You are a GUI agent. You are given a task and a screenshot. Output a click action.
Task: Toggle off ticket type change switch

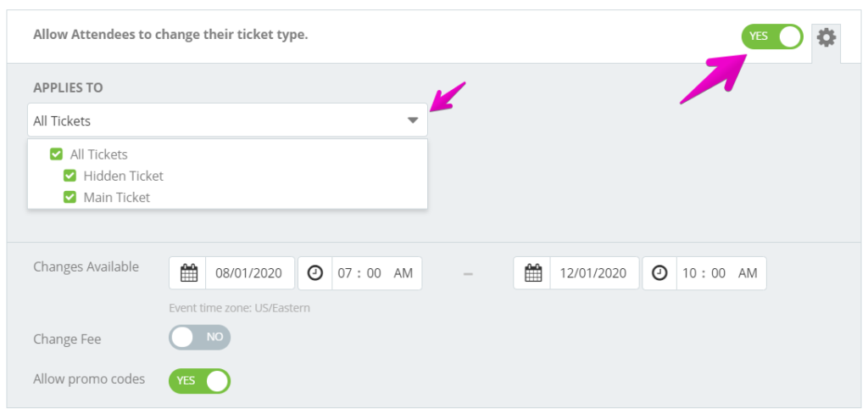coord(772,36)
